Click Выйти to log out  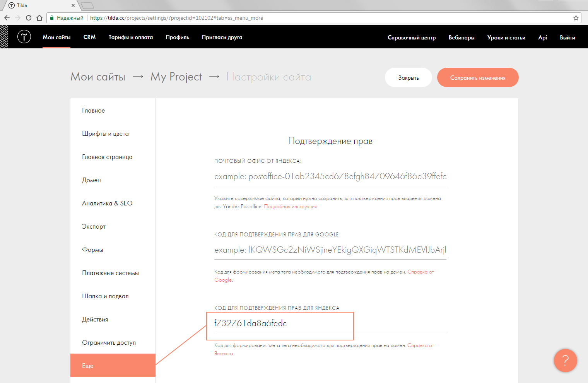pyautogui.click(x=567, y=38)
